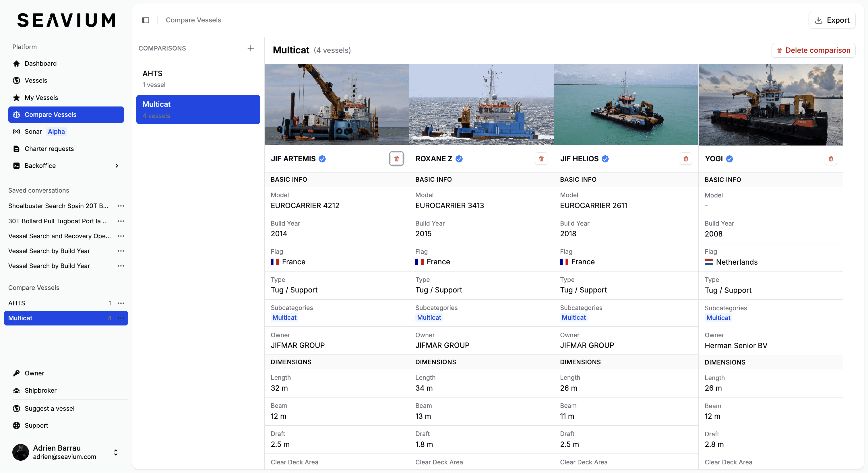Image resolution: width=868 pixels, height=473 pixels.
Task: Open the Dashboard from the sidebar
Action: point(40,63)
